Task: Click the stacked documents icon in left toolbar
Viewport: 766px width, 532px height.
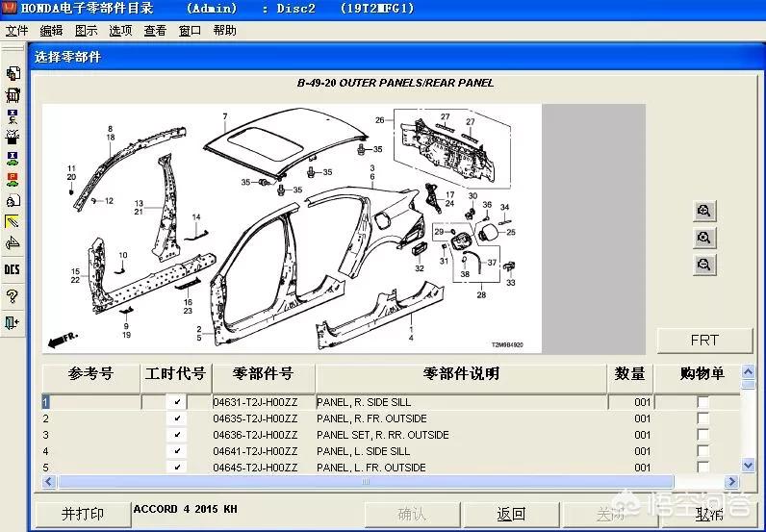Action: coord(13,73)
